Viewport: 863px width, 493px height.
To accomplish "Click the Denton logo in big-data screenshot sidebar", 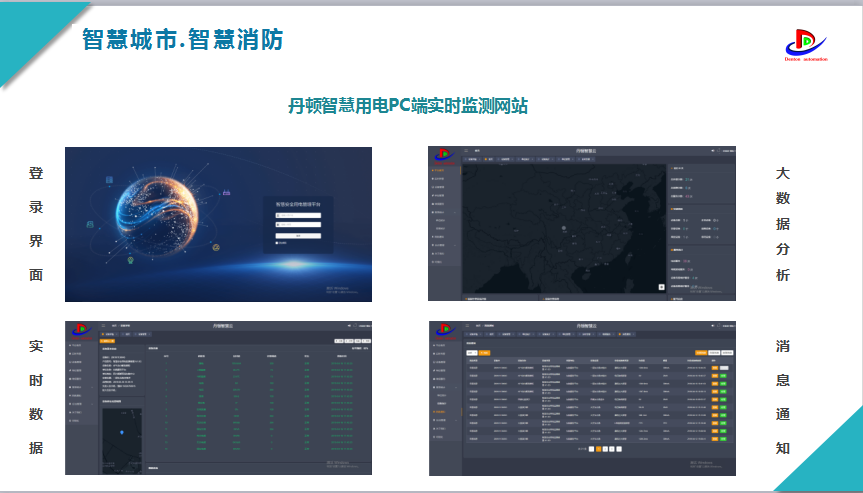I will [445, 156].
